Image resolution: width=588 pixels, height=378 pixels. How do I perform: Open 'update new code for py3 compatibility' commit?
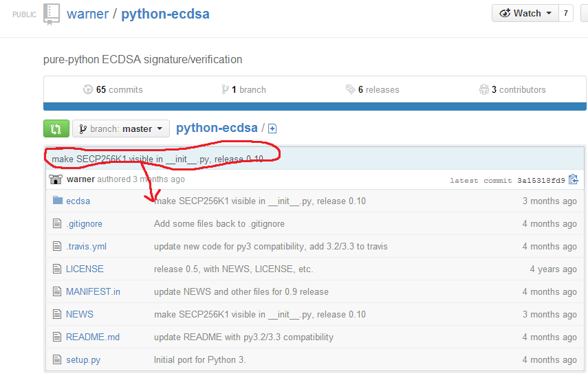point(271,247)
